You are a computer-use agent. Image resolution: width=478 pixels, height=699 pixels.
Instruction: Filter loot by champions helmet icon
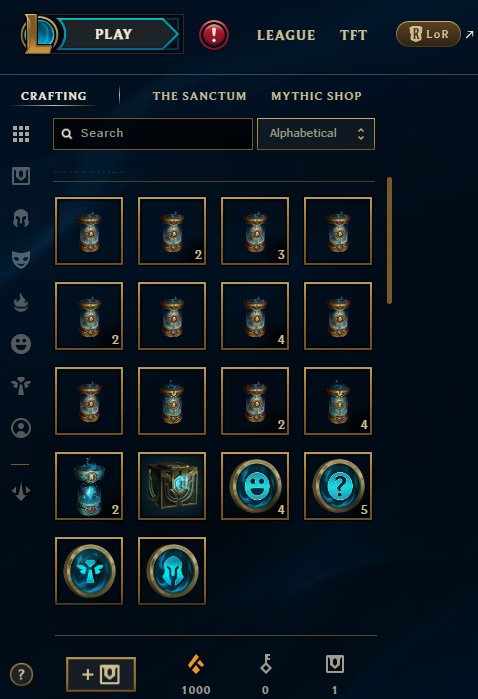[21, 218]
